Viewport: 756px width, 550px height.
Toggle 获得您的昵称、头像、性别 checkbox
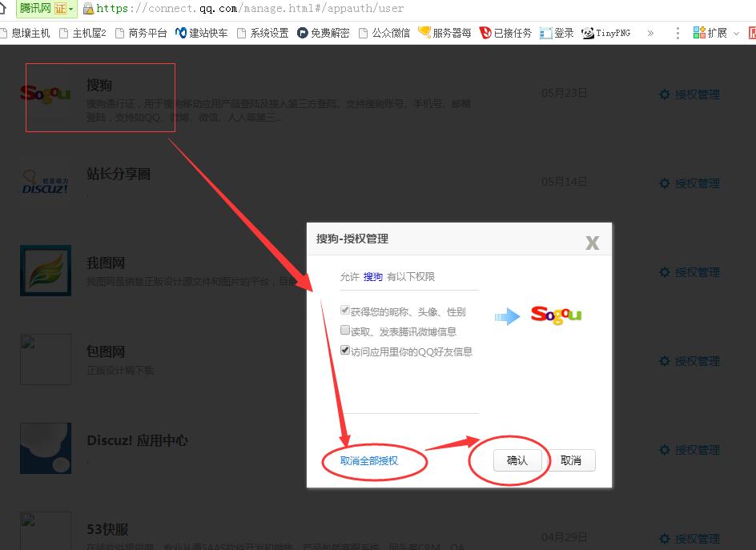pos(344,310)
